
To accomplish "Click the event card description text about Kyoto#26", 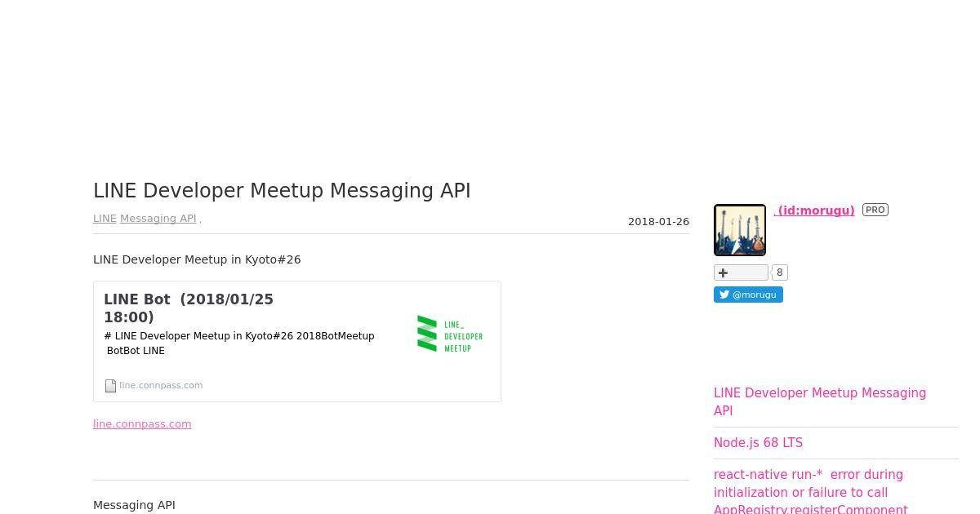I will point(239,343).
